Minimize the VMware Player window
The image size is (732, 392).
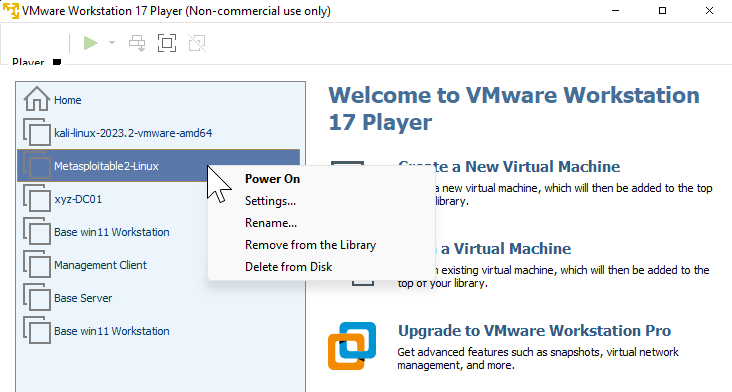click(x=615, y=10)
